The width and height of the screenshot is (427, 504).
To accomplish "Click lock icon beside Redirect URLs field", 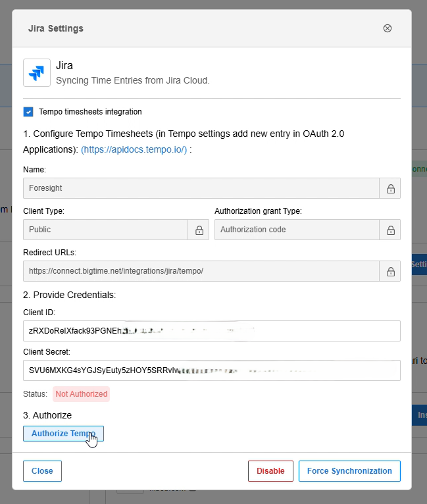I will coord(390,271).
